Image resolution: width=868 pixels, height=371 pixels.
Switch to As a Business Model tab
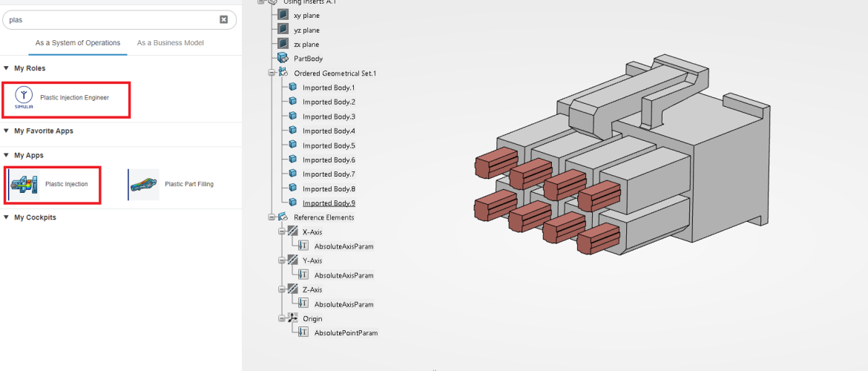(170, 43)
